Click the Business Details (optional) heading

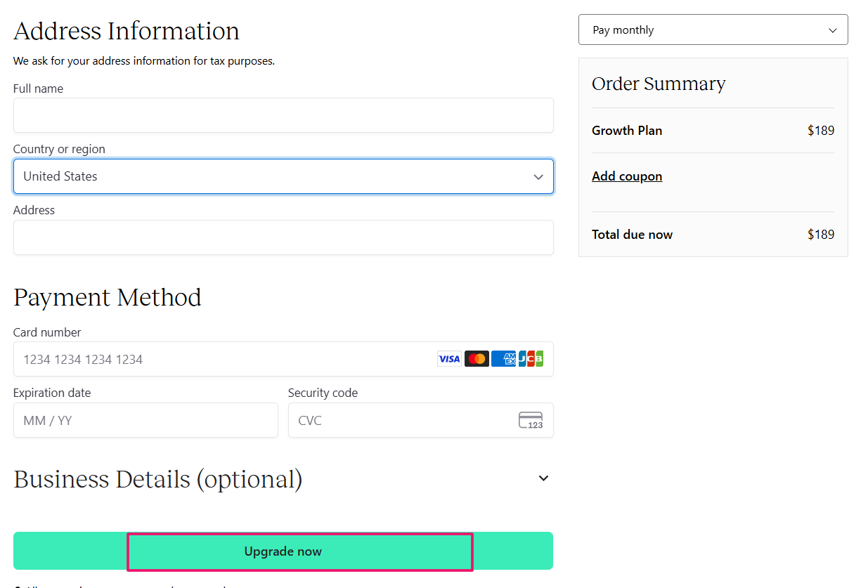tap(158, 479)
